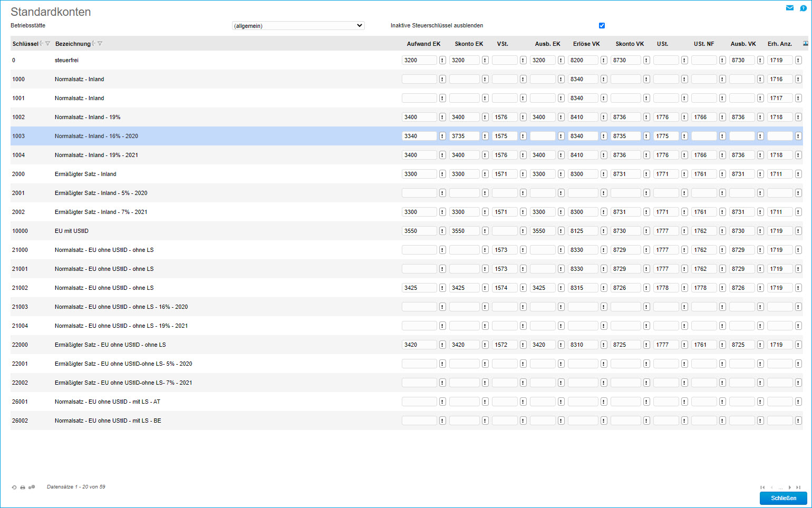This screenshot has width=812, height=508.
Task: Click filter funnel icon beside Bezeichnung
Action: 100,44
